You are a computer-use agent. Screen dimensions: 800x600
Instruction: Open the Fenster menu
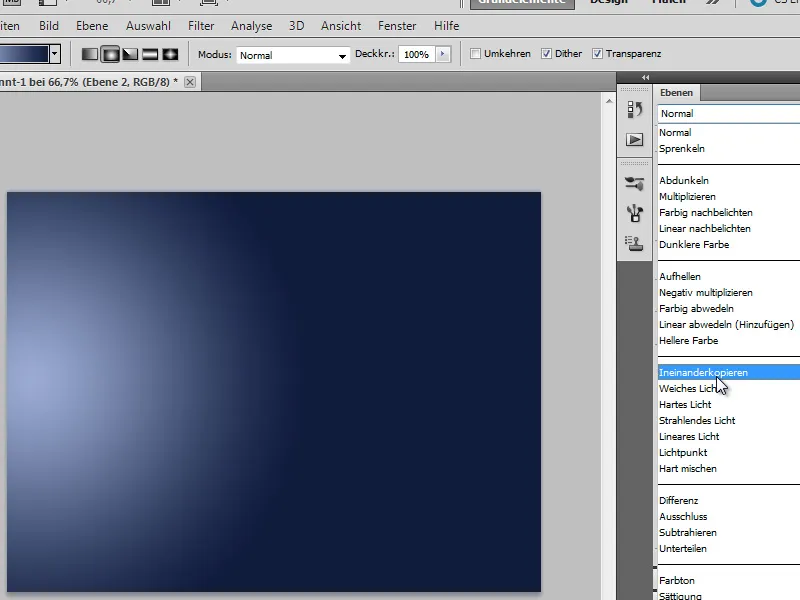pyautogui.click(x=397, y=26)
